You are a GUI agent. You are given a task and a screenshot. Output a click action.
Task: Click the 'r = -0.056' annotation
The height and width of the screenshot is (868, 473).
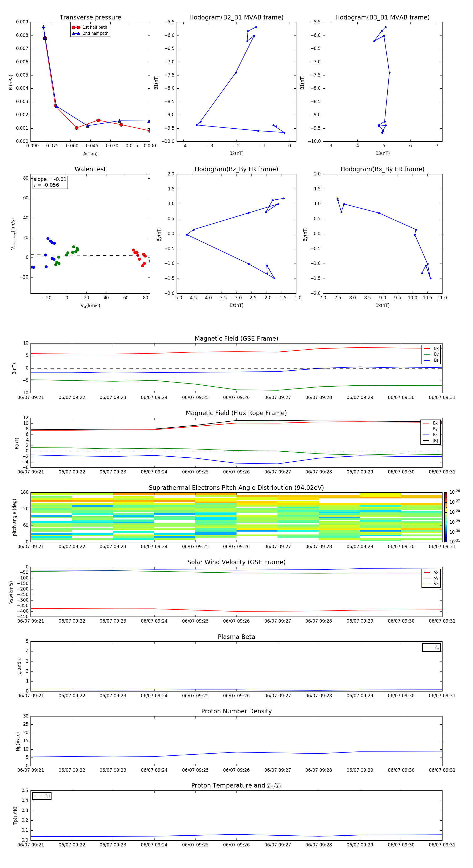point(47,185)
